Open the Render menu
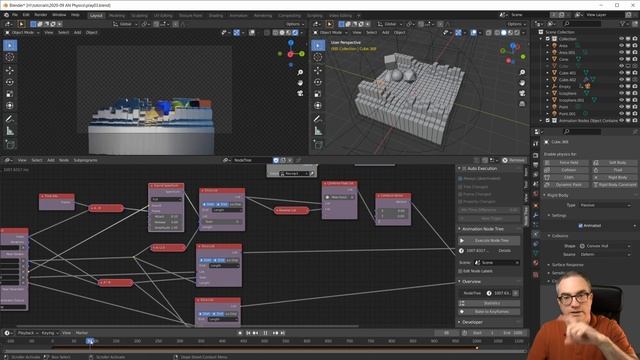Screen dimensions: 640x360 point(40,15)
